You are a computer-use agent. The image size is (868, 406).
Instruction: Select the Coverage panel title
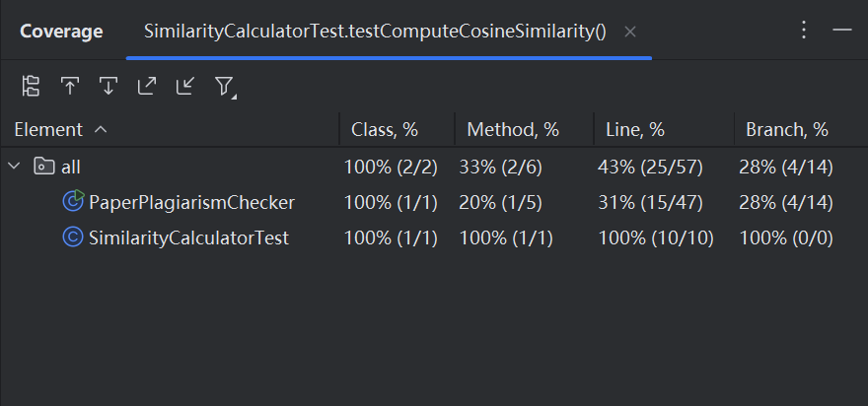[x=61, y=32]
